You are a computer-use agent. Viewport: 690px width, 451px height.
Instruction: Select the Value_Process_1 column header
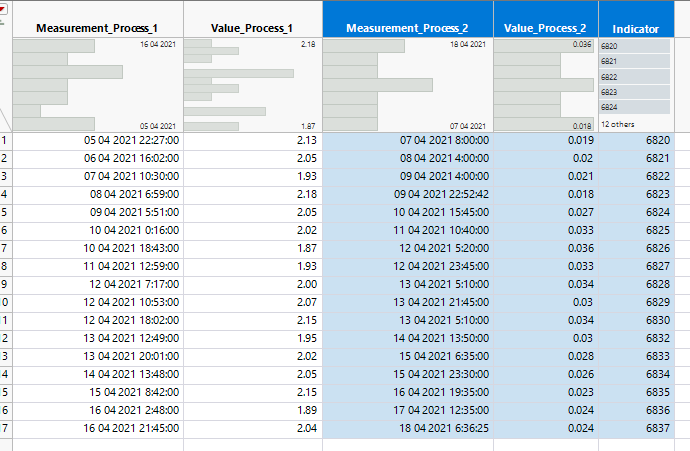[253, 28]
